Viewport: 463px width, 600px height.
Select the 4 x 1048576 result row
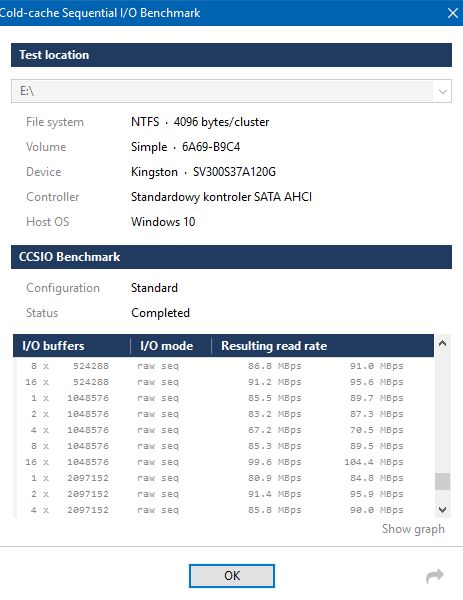[x=223, y=430]
